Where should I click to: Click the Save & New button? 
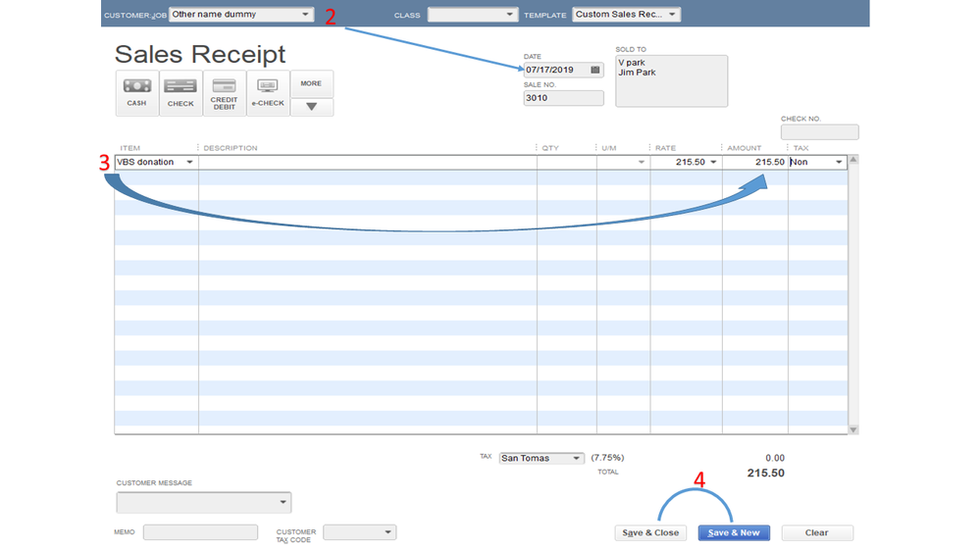coord(734,533)
